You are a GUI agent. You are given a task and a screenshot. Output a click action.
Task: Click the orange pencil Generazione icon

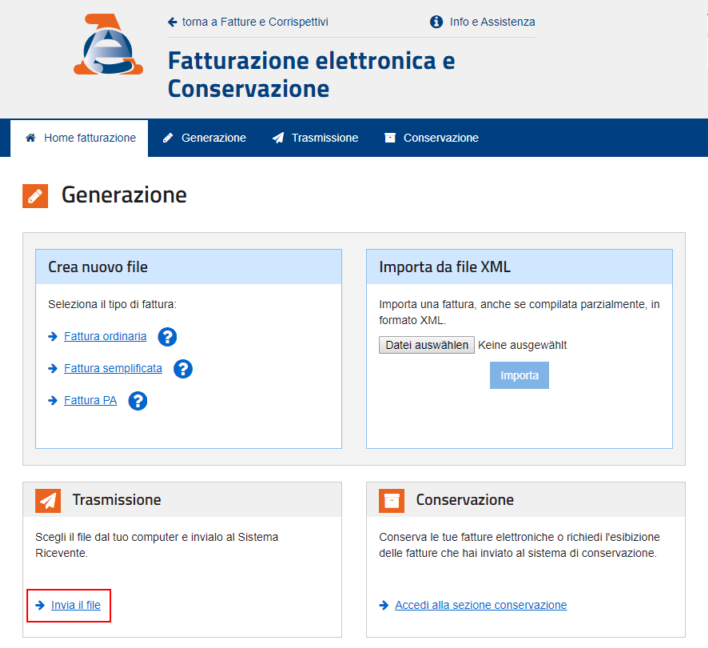(35, 196)
